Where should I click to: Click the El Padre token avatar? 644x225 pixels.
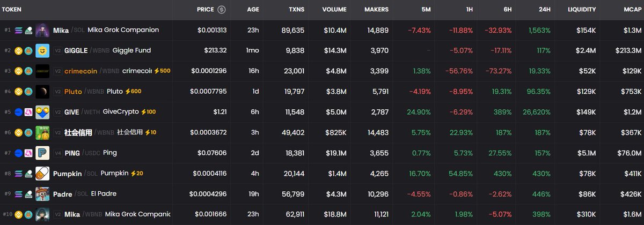pyautogui.click(x=42, y=194)
